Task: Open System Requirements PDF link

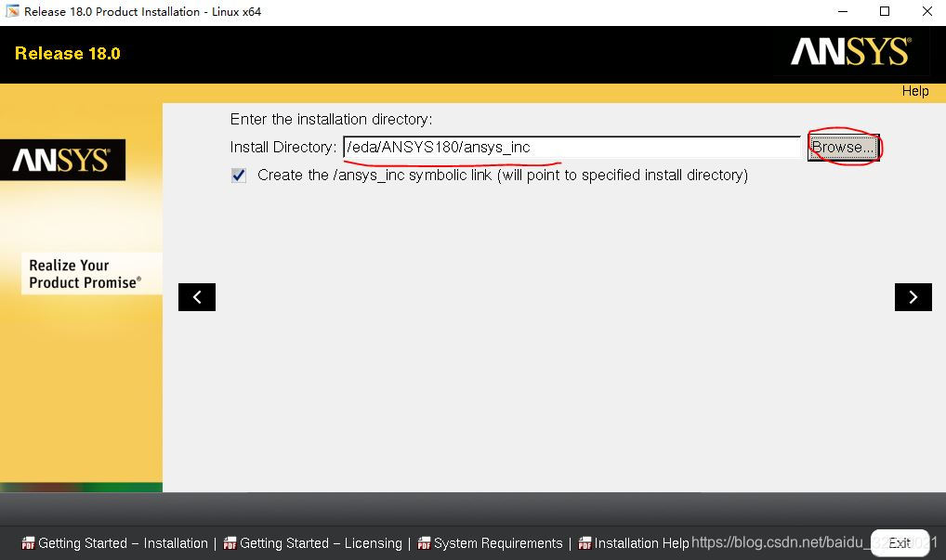Action: pos(498,543)
